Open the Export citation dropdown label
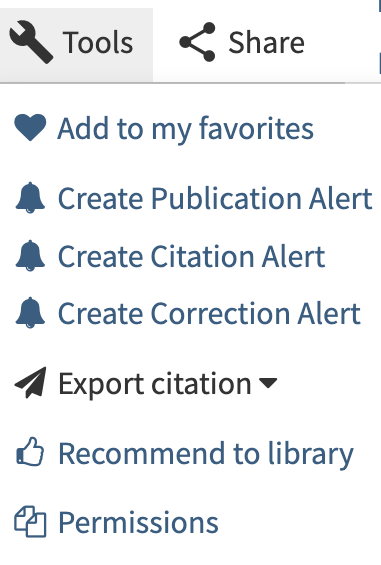The width and height of the screenshot is (381, 565). point(155,385)
